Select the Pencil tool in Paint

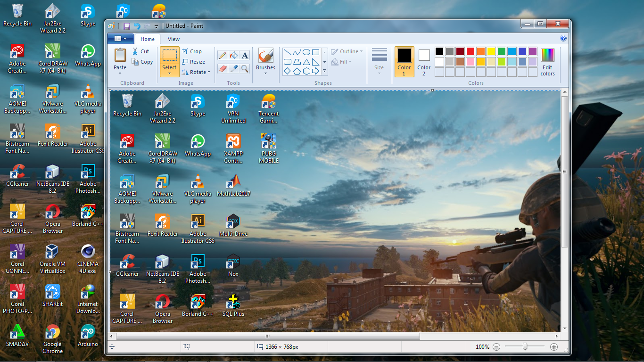(x=223, y=55)
